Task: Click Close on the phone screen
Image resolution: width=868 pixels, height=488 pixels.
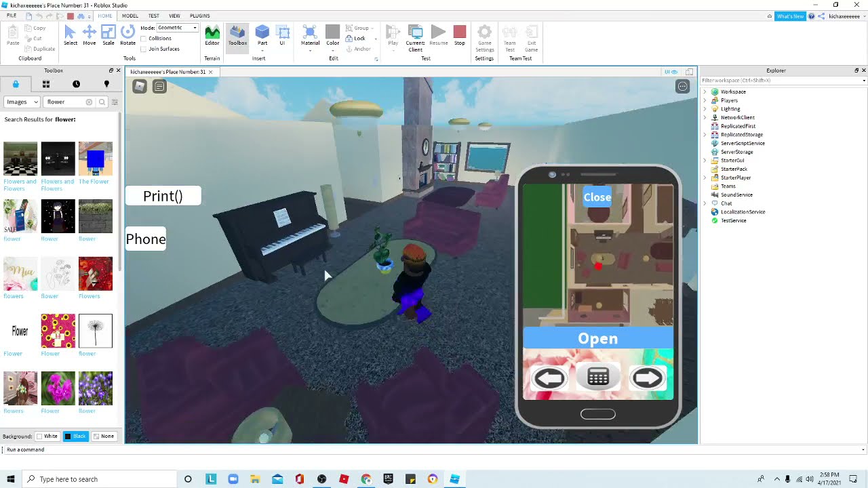Action: tap(597, 197)
